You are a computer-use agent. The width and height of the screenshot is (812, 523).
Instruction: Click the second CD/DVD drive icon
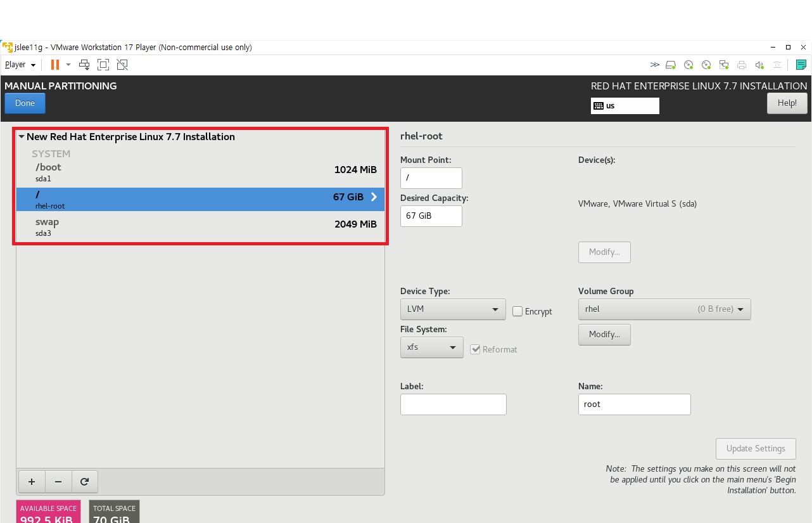706,65
